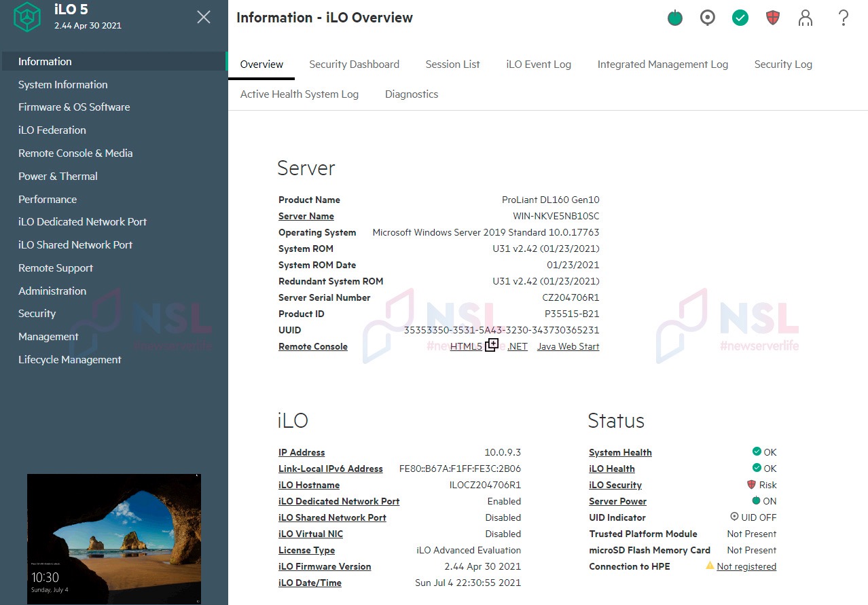Click the Server Name link

click(306, 216)
